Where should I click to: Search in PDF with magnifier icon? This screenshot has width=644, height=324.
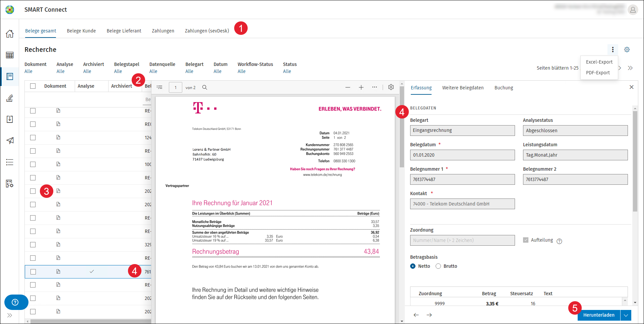[x=205, y=87]
